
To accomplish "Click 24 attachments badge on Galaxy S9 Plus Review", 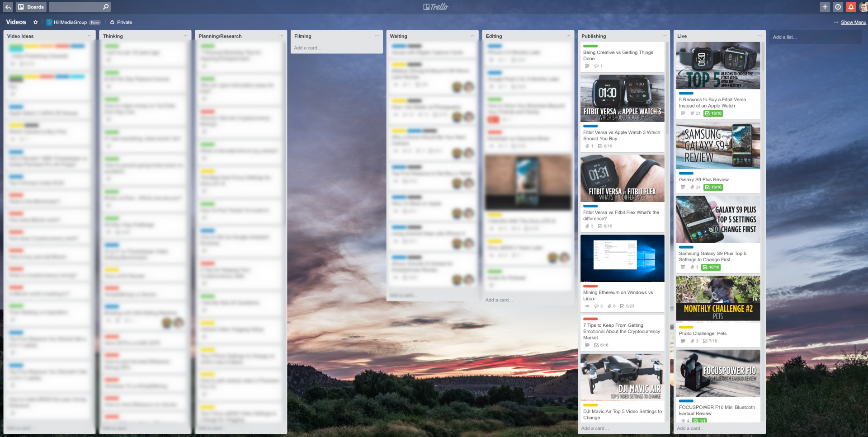I will coord(695,187).
